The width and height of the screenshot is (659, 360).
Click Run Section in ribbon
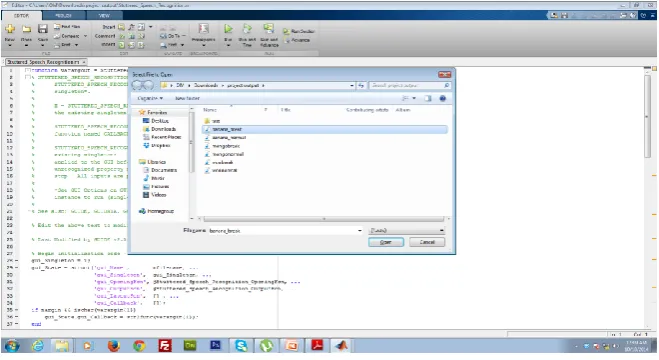pyautogui.click(x=299, y=31)
